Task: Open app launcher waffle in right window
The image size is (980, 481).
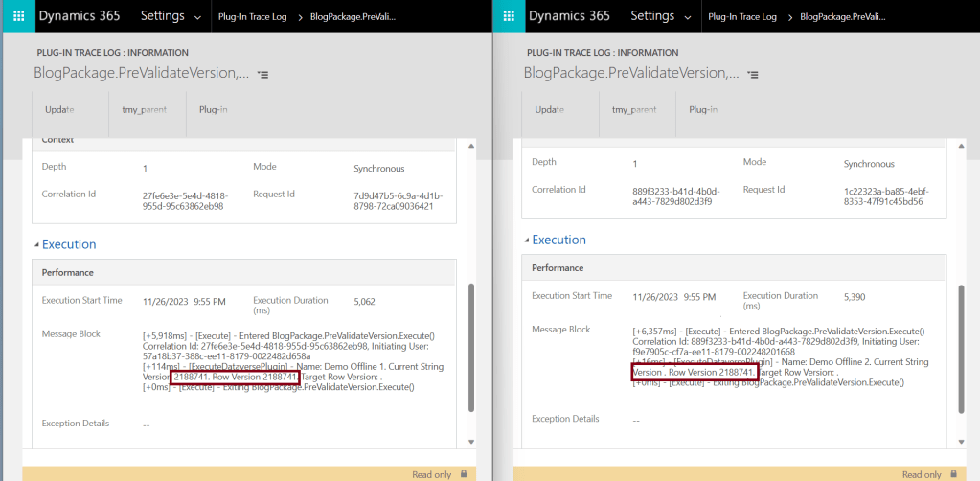Action: pyautogui.click(x=508, y=15)
